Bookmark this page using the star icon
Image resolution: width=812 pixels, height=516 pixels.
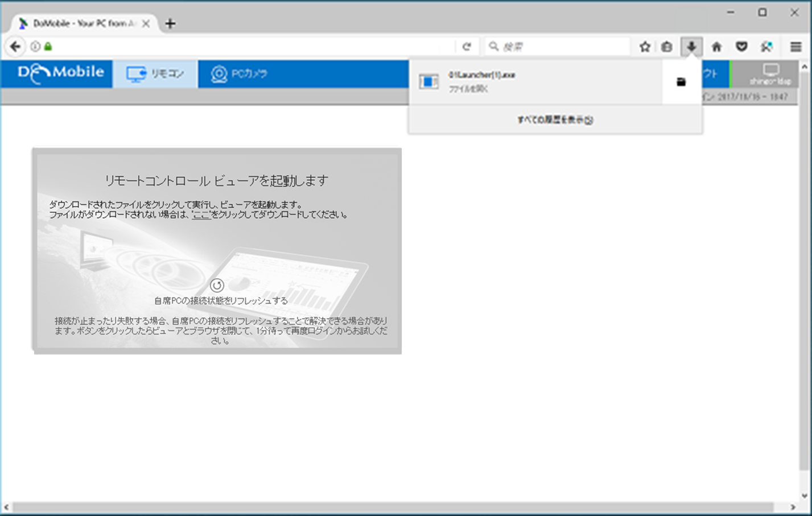point(645,46)
